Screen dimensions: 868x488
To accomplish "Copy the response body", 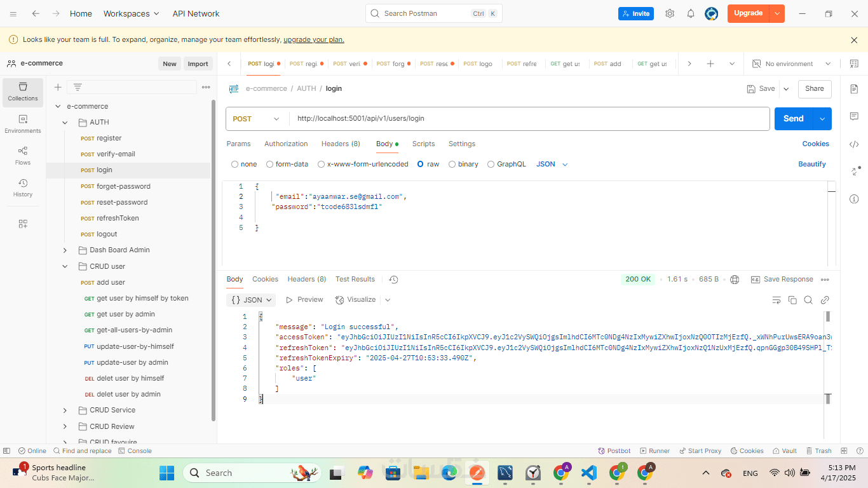I will (792, 300).
